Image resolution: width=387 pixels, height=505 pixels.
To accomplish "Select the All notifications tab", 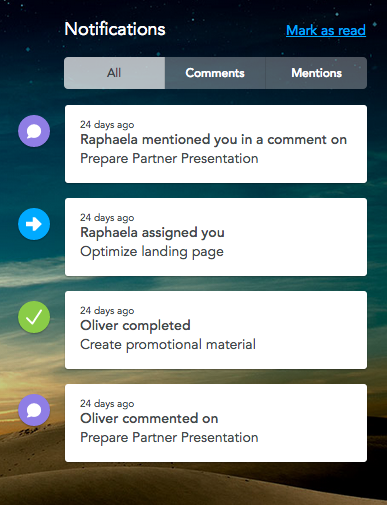I will [x=114, y=73].
